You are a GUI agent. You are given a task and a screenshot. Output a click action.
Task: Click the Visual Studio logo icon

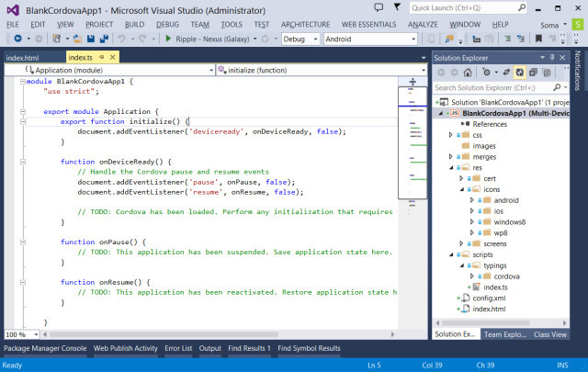(13, 10)
